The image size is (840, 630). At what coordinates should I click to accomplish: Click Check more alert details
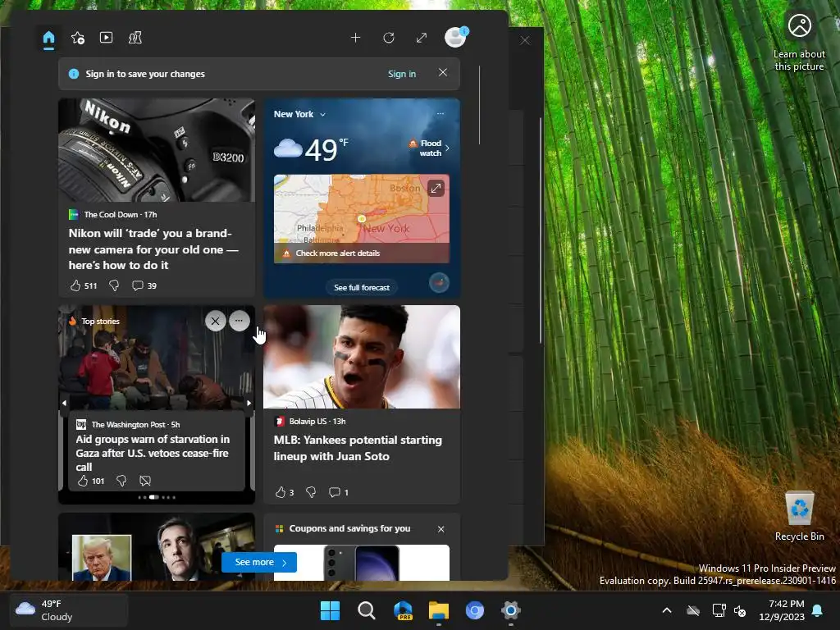(338, 253)
